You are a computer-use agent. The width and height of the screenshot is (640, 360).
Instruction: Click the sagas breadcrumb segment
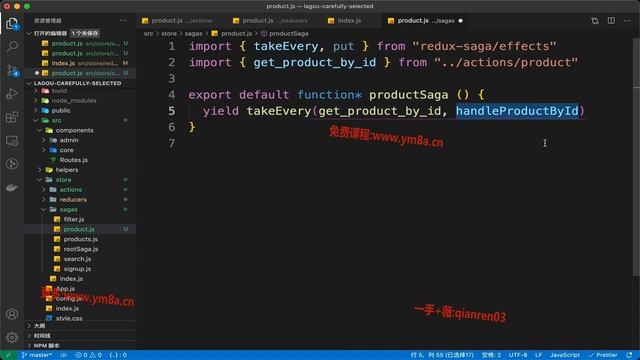[x=193, y=33]
